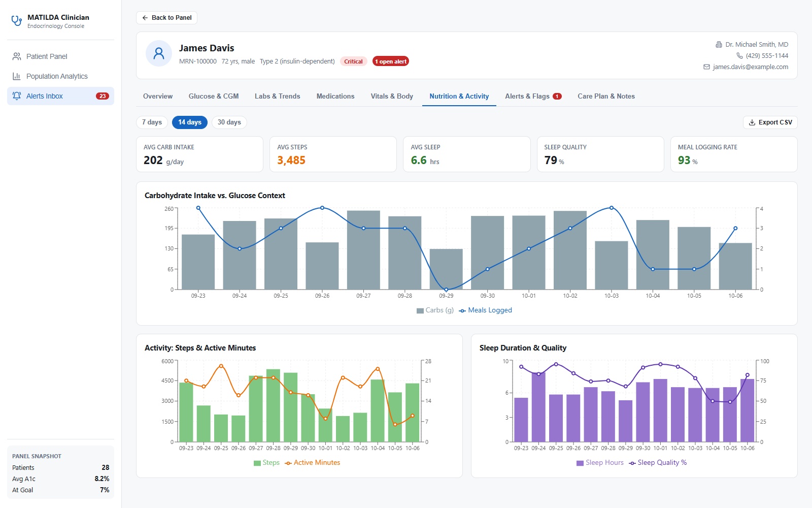Click the SLEEP QUALITY value 79 %
This screenshot has height=508, width=812.
[554, 161]
